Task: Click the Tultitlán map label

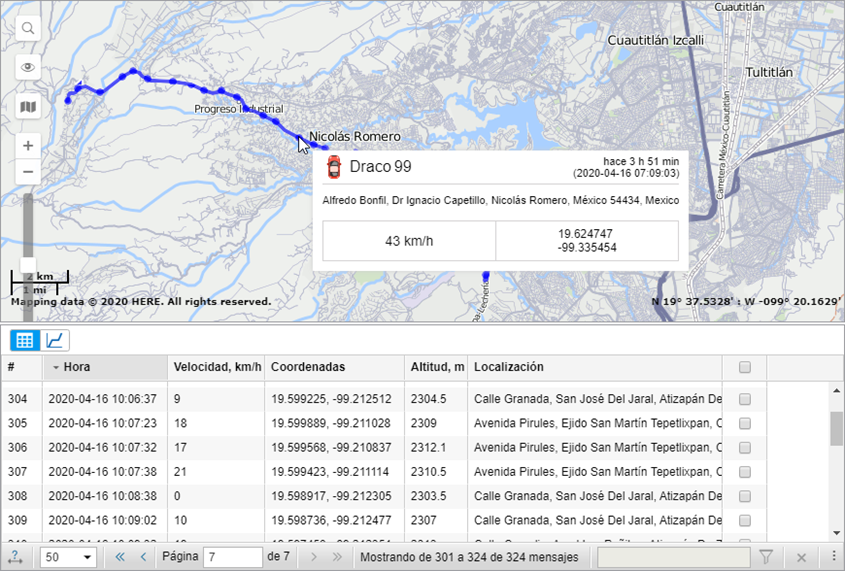Action: click(769, 72)
